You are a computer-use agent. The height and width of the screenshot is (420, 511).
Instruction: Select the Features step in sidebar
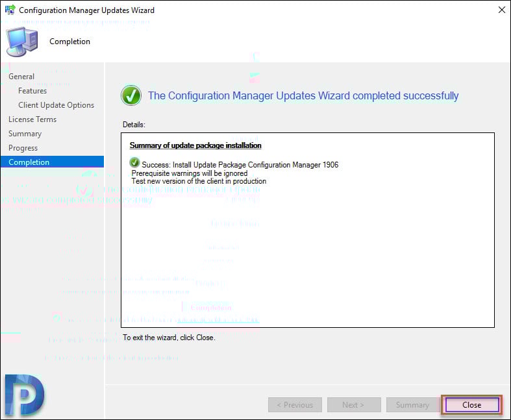click(32, 91)
